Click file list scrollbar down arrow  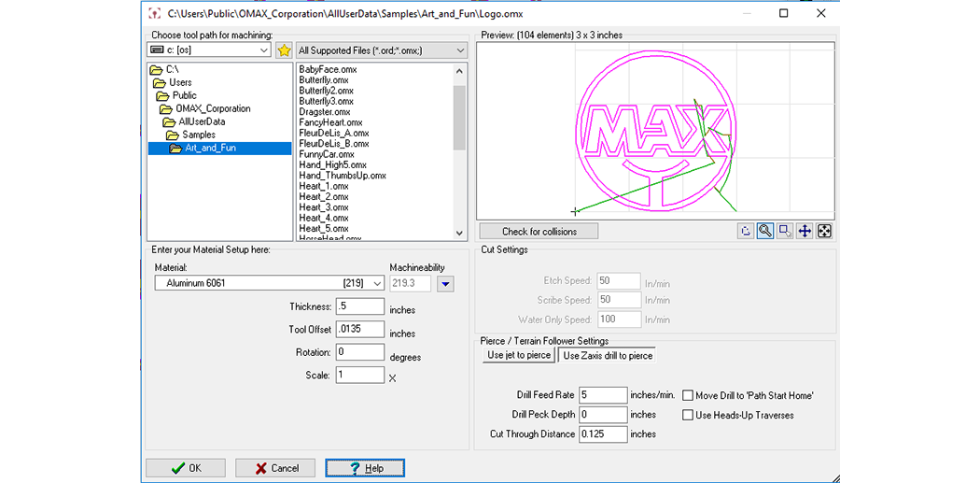460,233
